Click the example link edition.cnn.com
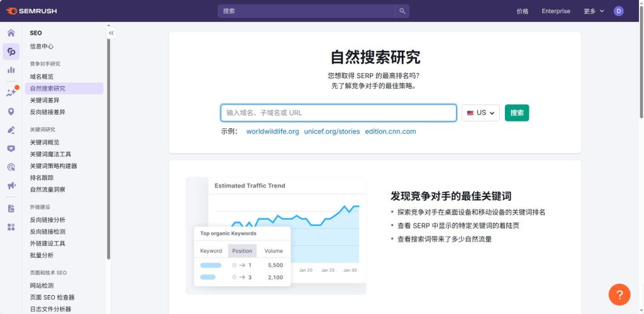 [390, 132]
